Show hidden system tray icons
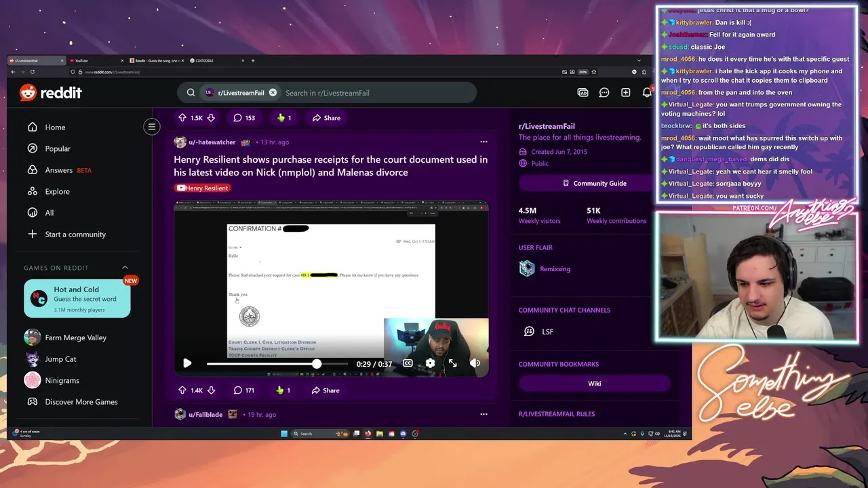The width and height of the screenshot is (868, 488). pyautogui.click(x=625, y=434)
